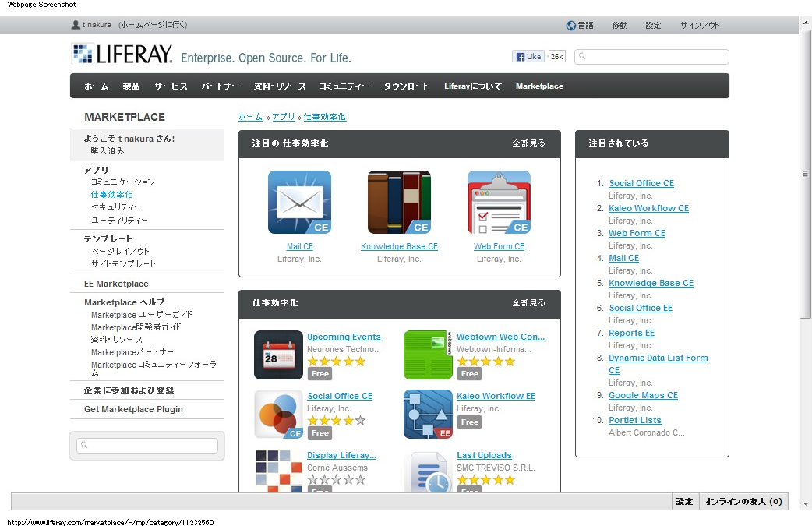Click the Upcoming Events star rating
812x526 pixels.
click(337, 362)
